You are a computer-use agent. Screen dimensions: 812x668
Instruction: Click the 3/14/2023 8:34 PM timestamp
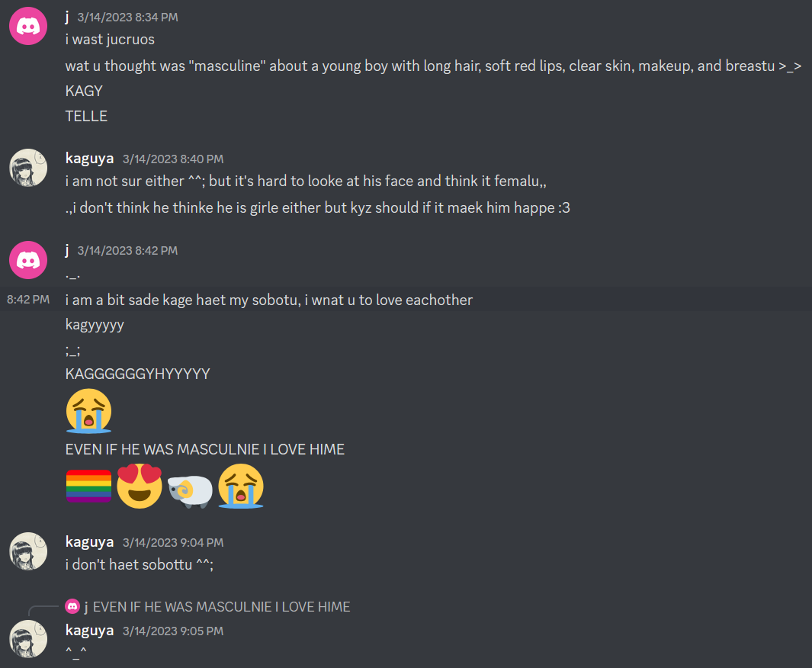(128, 18)
